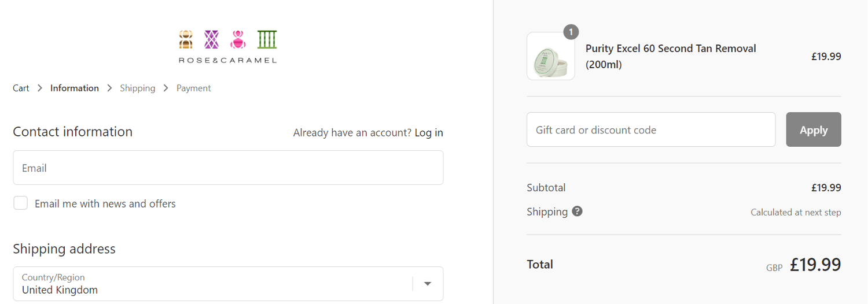Select the Payment breadcrumb step
This screenshot has height=304, width=868.
[x=194, y=88]
